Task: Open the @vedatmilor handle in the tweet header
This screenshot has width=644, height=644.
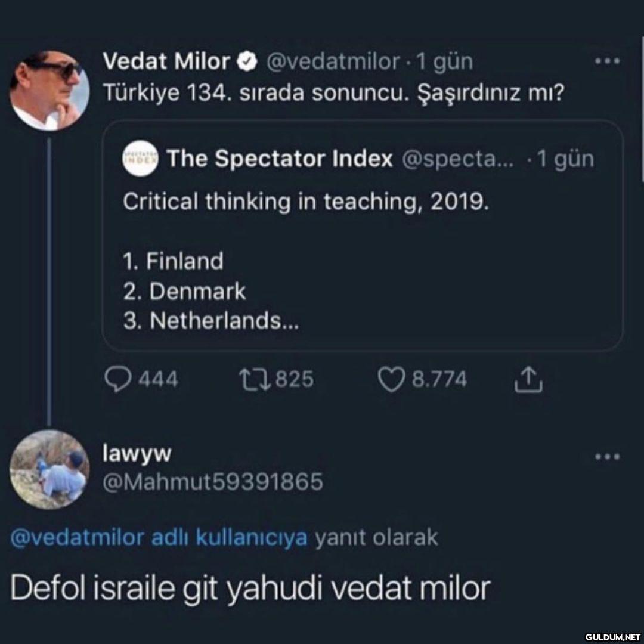Action: click(332, 61)
